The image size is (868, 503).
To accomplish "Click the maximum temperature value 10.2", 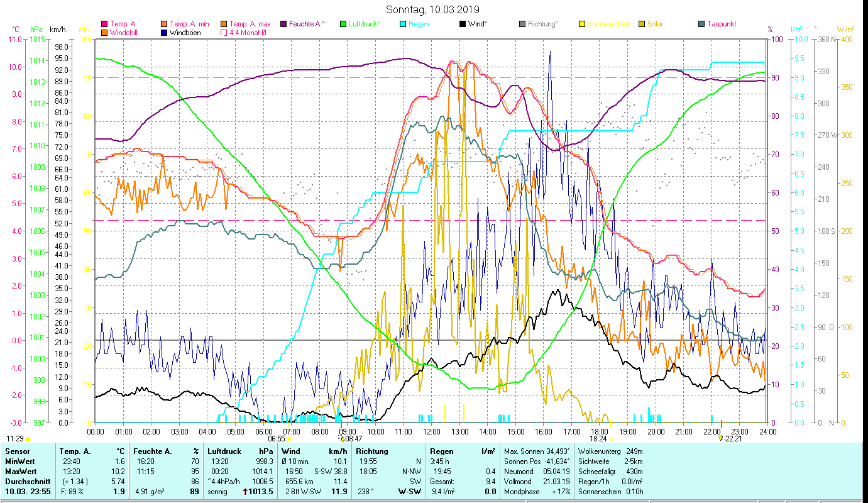I will [x=118, y=472].
